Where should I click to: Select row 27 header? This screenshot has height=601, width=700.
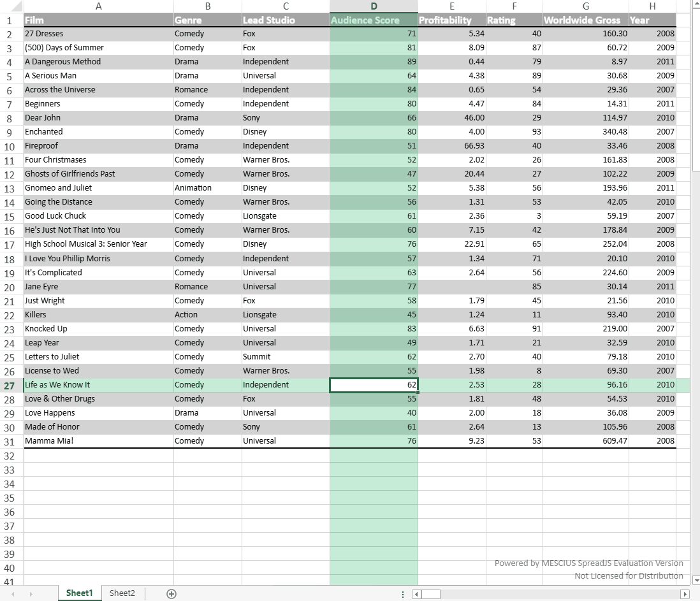click(x=11, y=386)
